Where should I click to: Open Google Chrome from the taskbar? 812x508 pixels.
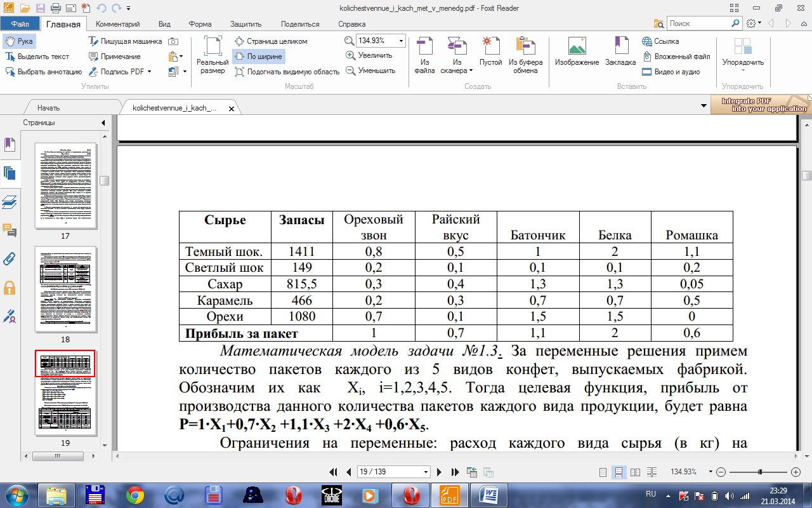[x=134, y=495]
